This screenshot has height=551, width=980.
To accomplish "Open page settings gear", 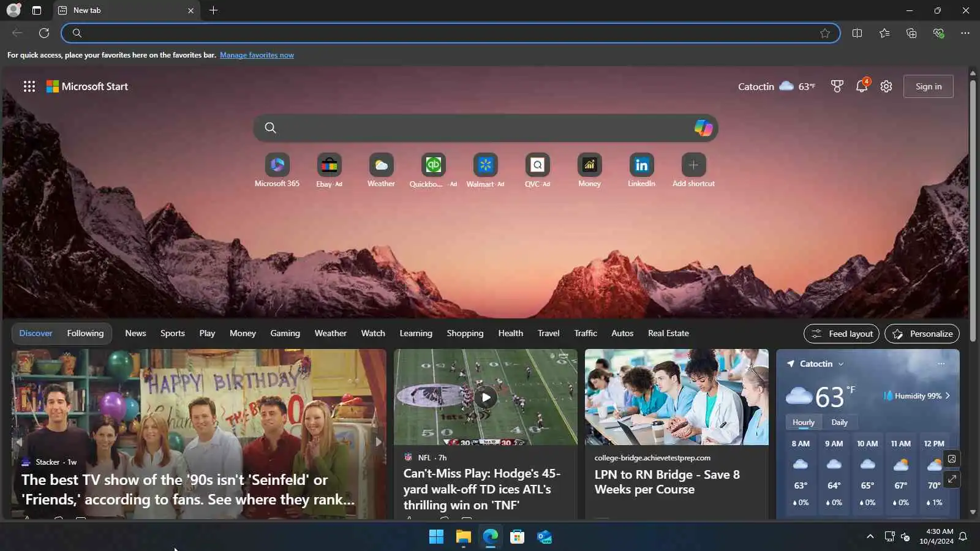I will click(886, 86).
